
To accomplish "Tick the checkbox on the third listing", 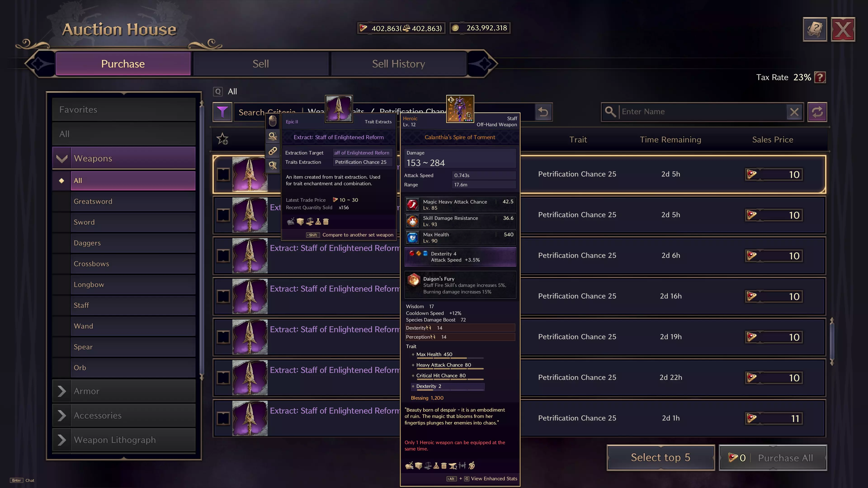I will [223, 256].
